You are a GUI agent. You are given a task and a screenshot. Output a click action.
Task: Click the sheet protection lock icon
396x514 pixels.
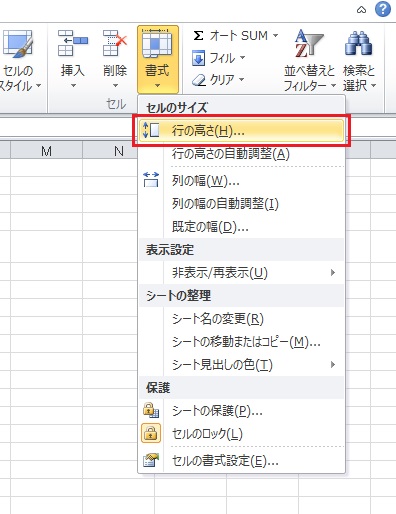(151, 410)
